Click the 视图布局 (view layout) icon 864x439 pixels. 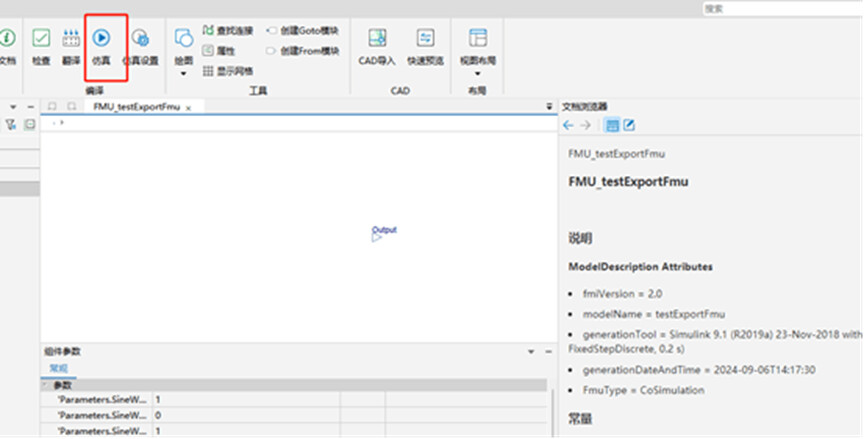tap(478, 37)
